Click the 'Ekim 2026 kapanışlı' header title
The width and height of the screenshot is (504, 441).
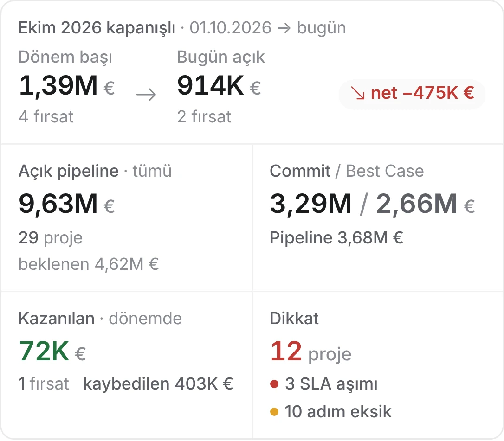(97, 28)
